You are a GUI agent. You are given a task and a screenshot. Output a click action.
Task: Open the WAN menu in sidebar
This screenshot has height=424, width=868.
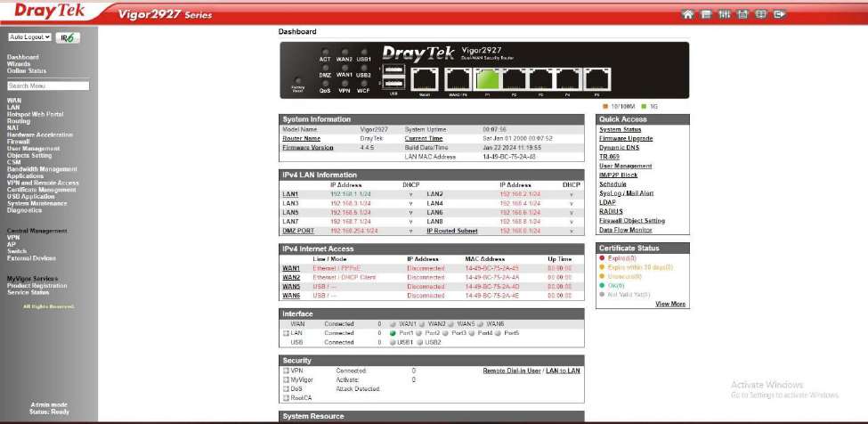[14, 101]
